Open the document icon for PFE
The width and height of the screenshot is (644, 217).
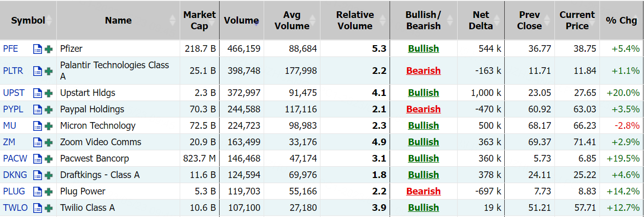37,49
